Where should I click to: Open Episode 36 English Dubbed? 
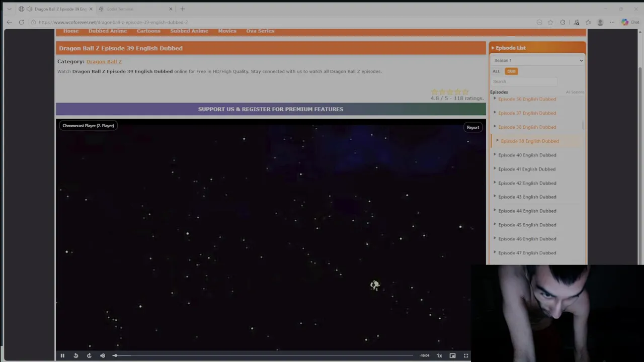click(527, 99)
